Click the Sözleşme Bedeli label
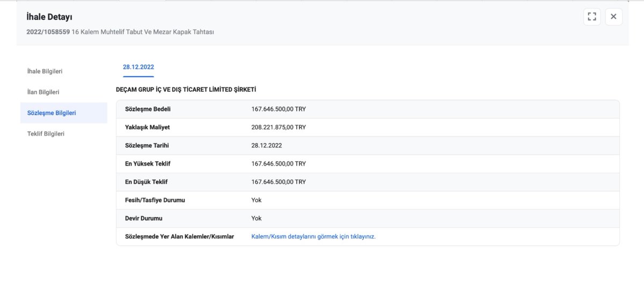This screenshot has height=297, width=644. tap(148, 109)
